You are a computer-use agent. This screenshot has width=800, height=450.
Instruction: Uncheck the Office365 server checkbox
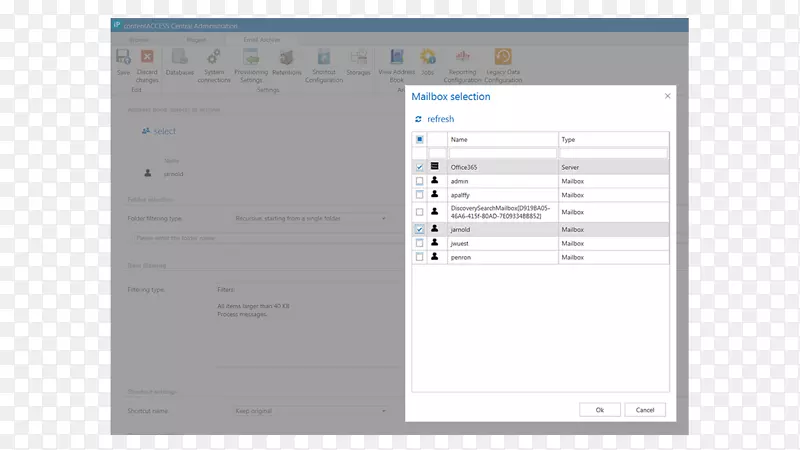point(419,167)
